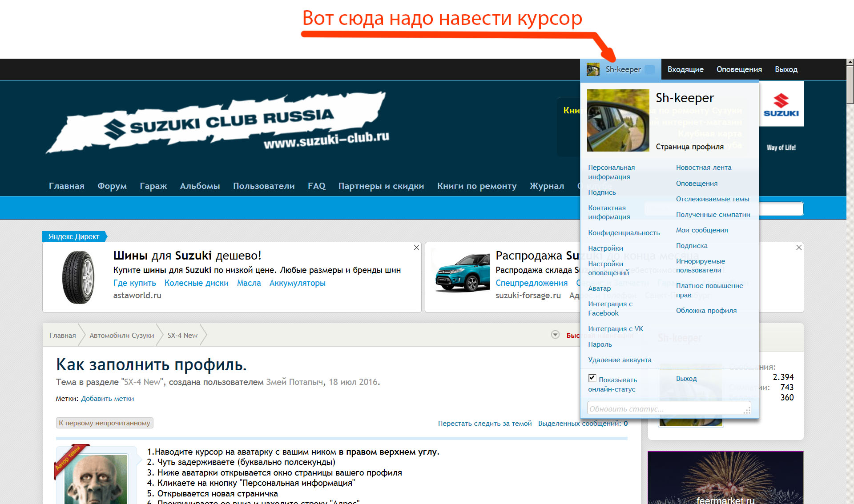Click Выход link in the popup

(686, 378)
